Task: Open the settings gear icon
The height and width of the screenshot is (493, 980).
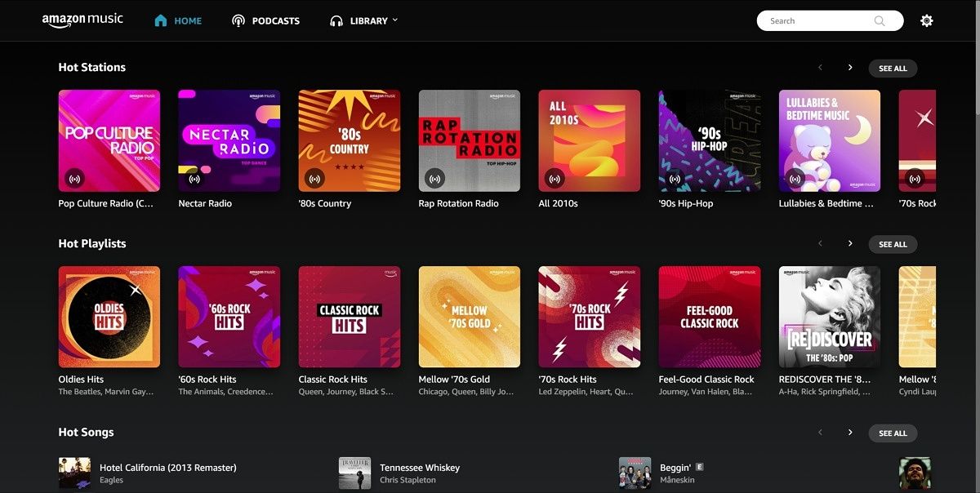Action: [x=927, y=20]
